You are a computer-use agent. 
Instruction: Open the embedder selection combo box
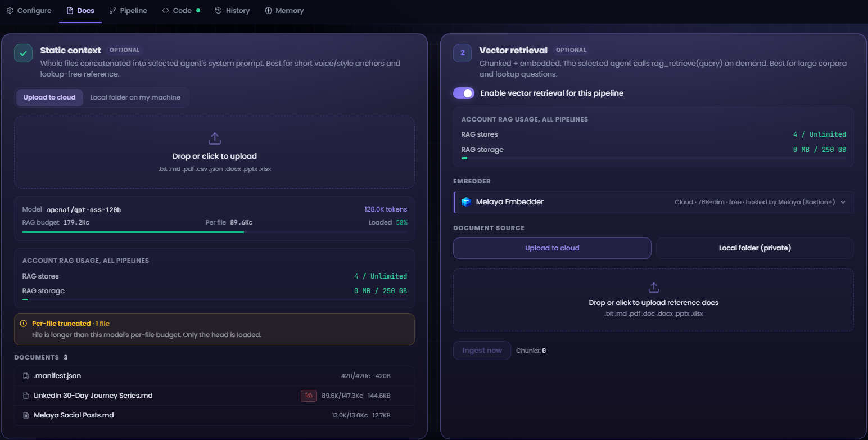pyautogui.click(x=653, y=202)
